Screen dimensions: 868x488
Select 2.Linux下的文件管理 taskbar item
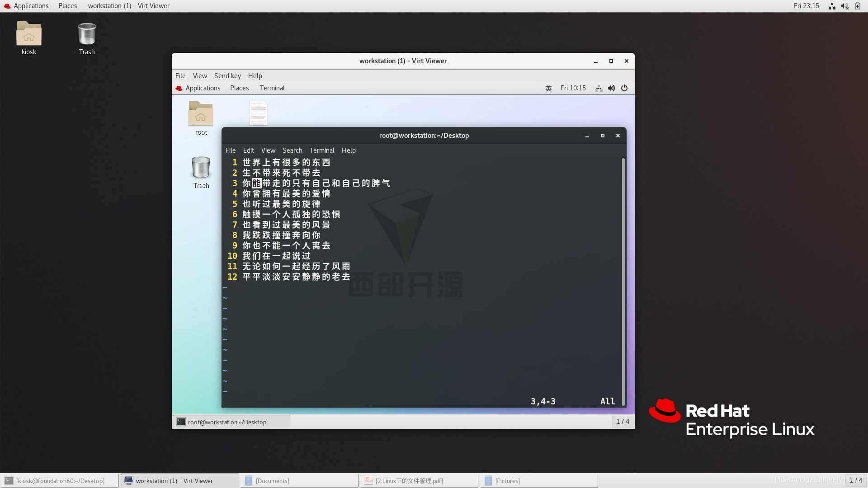[x=409, y=481]
